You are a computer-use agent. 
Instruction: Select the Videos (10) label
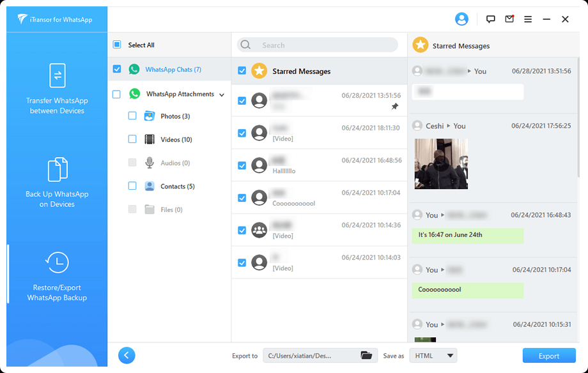click(x=176, y=139)
